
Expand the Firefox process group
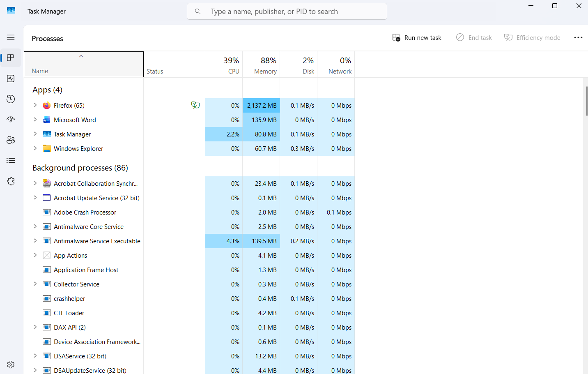click(35, 105)
